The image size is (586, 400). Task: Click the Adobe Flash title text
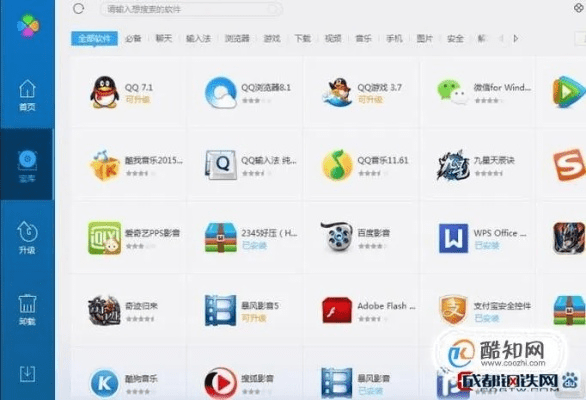[386, 306]
